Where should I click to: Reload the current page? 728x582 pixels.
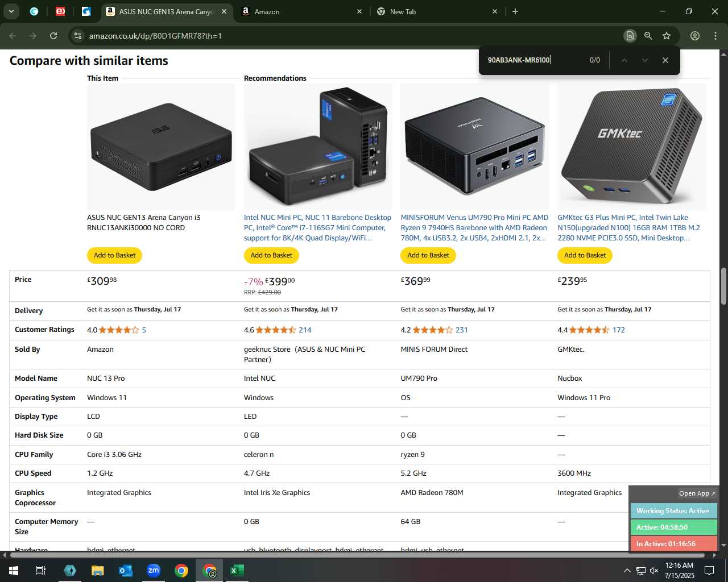click(x=53, y=36)
